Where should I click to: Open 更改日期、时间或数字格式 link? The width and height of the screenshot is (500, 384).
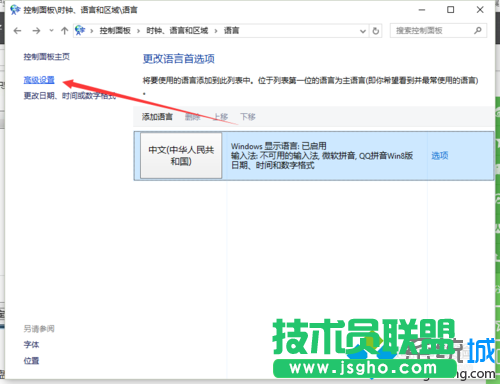point(70,96)
